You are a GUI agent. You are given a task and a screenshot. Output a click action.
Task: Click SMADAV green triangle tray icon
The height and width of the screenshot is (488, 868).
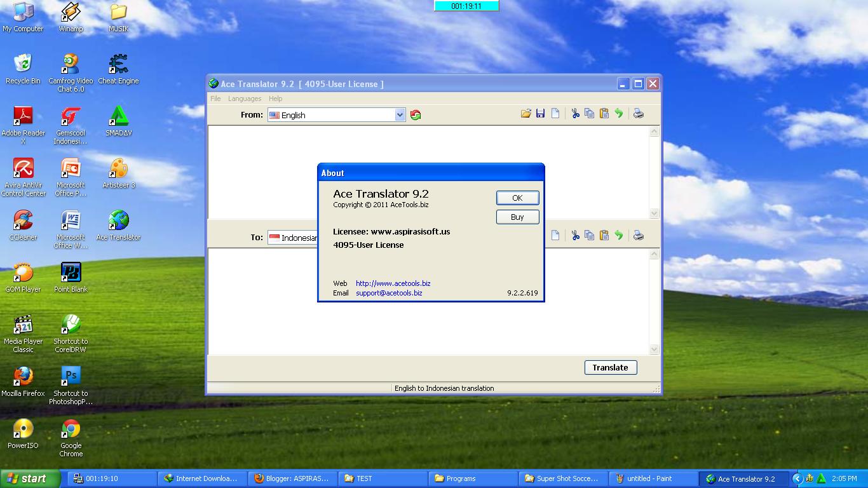[821, 478]
